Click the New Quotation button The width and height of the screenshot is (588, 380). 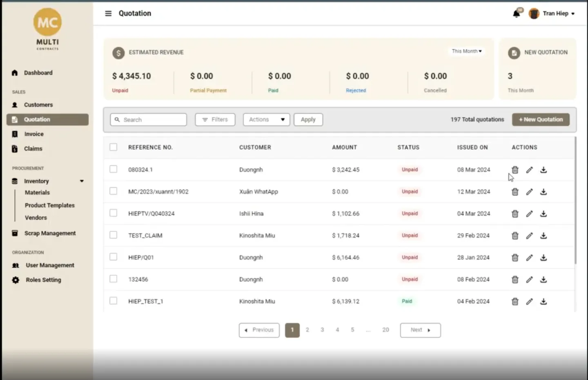[x=541, y=120]
